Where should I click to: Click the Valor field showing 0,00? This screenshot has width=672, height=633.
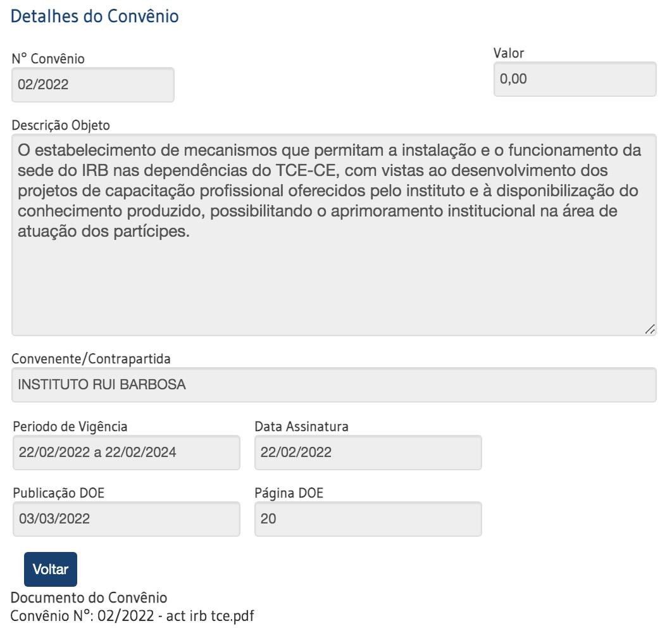(x=575, y=79)
